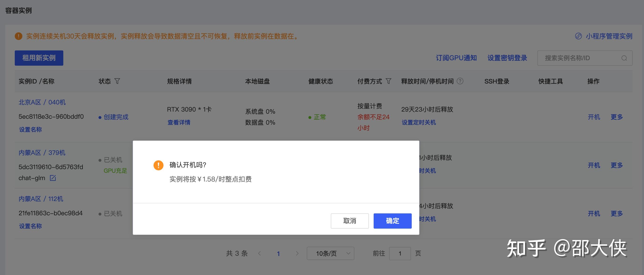The image size is (644, 275).
Task: Click the search magnifier icon
Action: [624, 58]
